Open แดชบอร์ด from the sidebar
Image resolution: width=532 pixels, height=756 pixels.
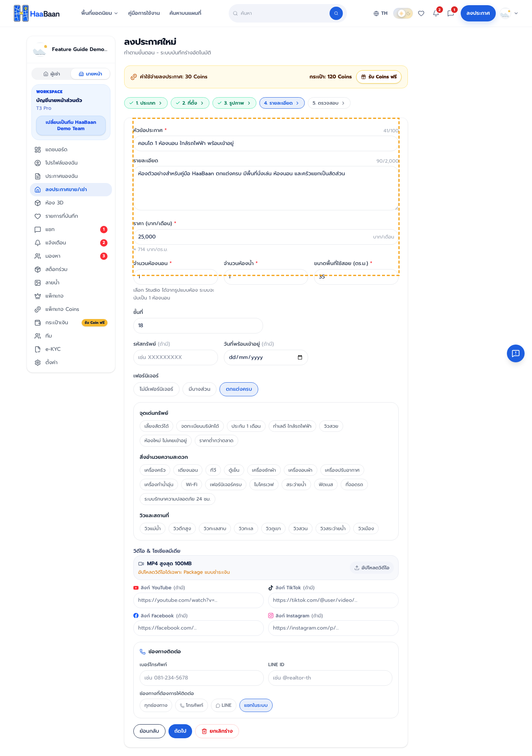(x=71, y=150)
